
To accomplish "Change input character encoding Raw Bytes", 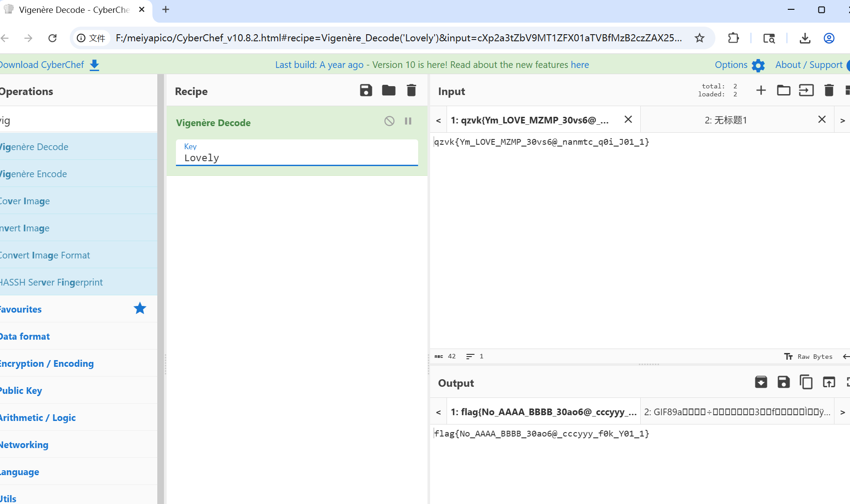I will [809, 357].
